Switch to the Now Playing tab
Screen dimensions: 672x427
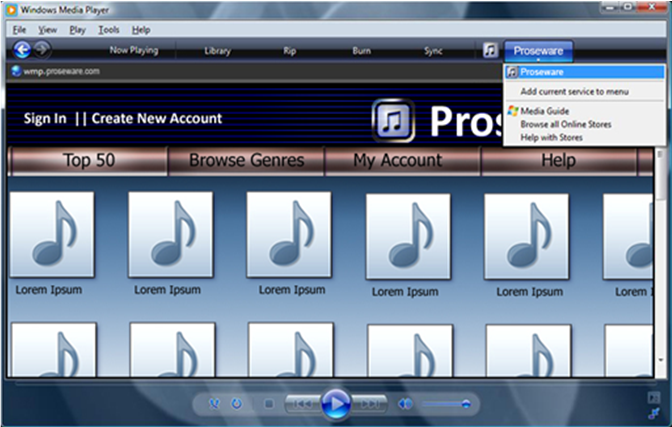pos(134,51)
